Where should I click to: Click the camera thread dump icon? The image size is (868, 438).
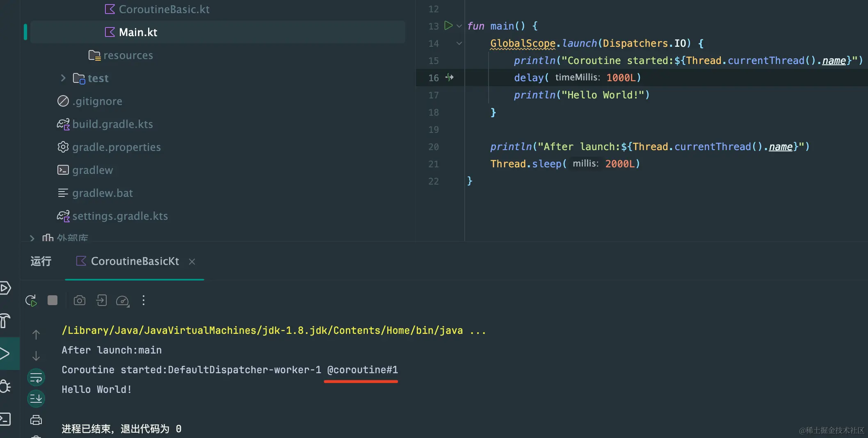click(x=80, y=301)
